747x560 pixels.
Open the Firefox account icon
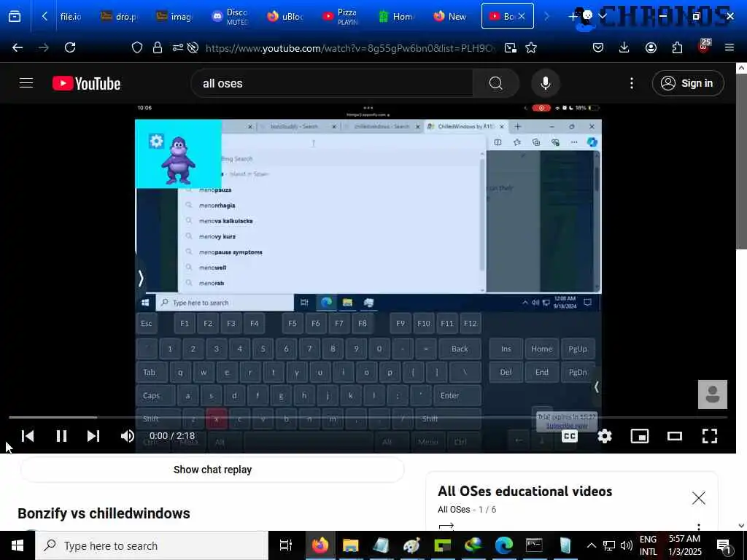[651, 47]
